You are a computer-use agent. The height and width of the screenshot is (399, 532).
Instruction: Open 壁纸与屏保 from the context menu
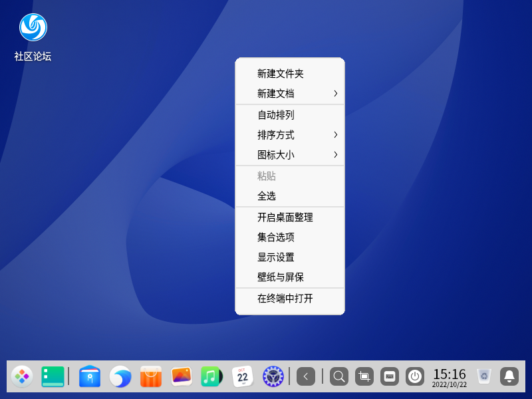point(290,277)
